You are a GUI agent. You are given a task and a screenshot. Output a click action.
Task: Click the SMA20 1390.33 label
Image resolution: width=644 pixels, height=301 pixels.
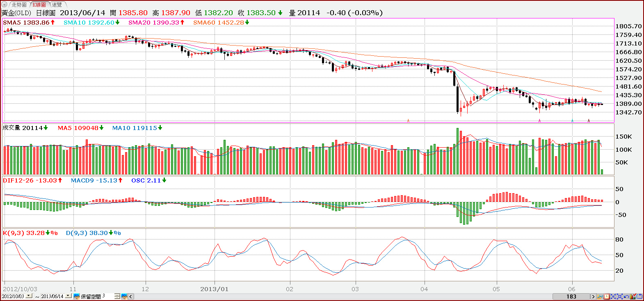[156, 23]
